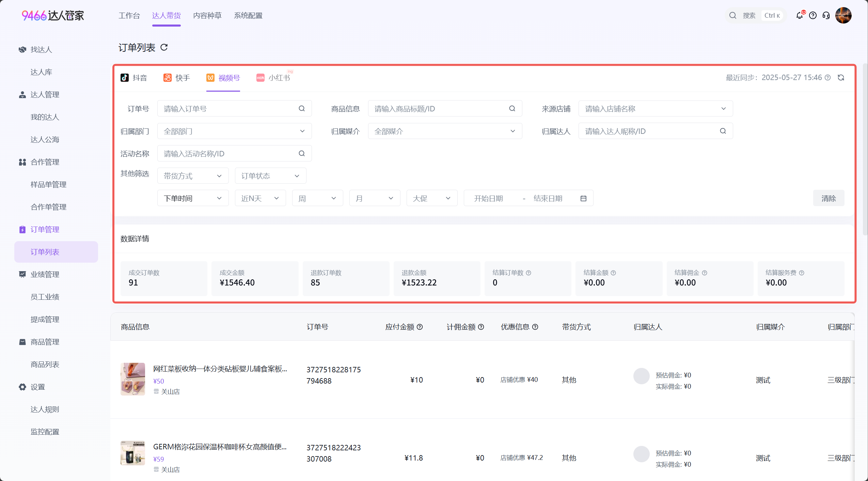Open the 系统配置 top menu
This screenshot has height=481, width=868.
[x=248, y=16]
